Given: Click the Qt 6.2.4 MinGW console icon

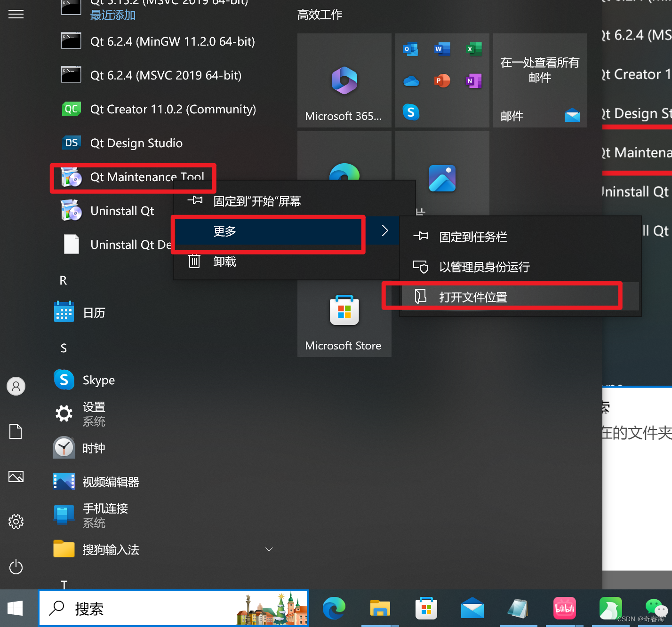Looking at the screenshot, I should (x=71, y=41).
